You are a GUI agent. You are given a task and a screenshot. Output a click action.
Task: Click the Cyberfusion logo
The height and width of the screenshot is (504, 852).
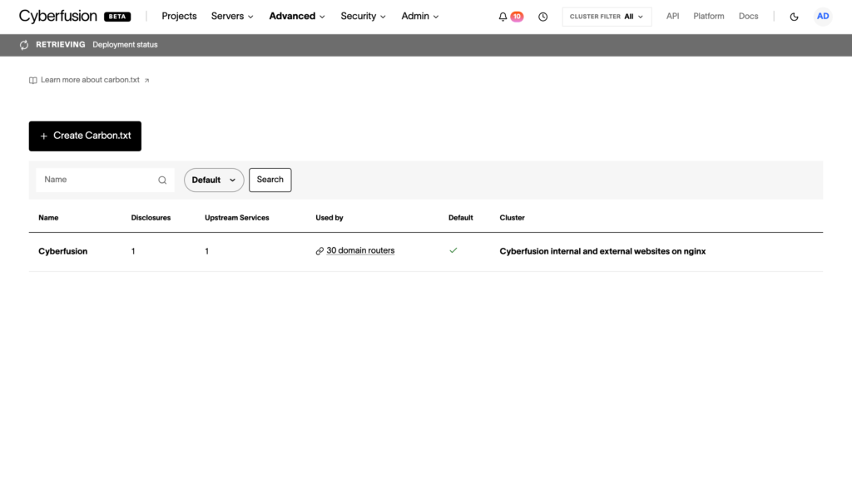(x=57, y=17)
